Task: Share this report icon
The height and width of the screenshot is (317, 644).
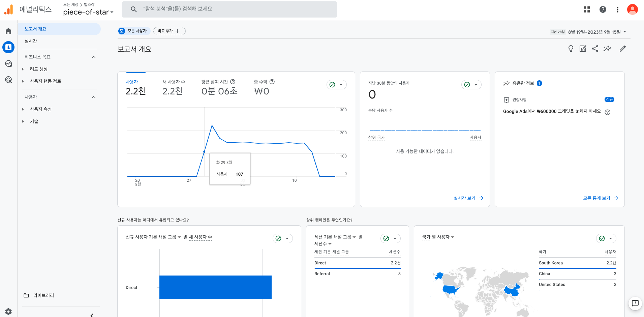Action: click(595, 49)
